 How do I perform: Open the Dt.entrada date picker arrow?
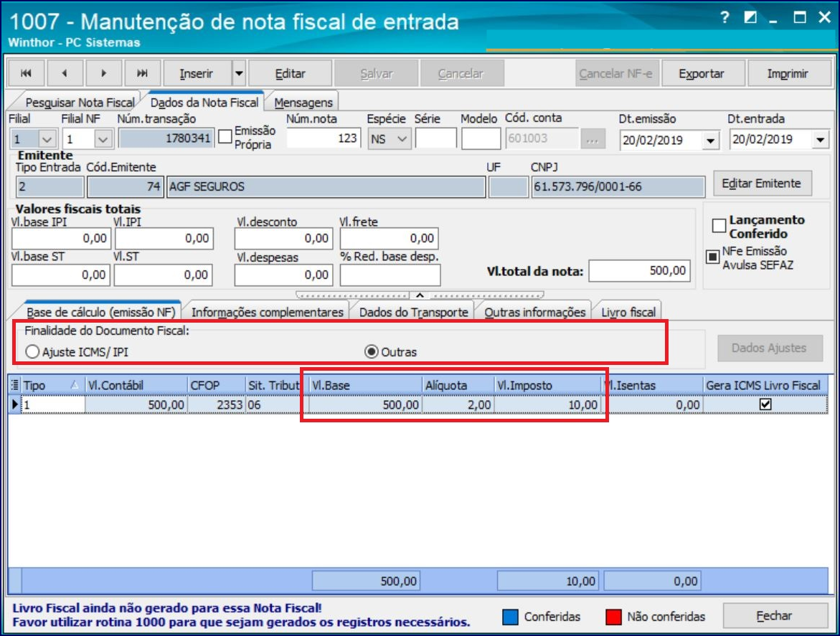pyautogui.click(x=820, y=141)
